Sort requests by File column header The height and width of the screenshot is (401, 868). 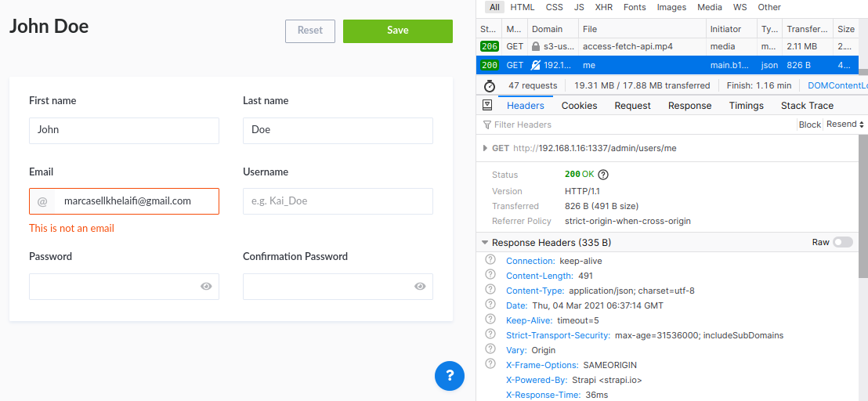tap(642, 29)
